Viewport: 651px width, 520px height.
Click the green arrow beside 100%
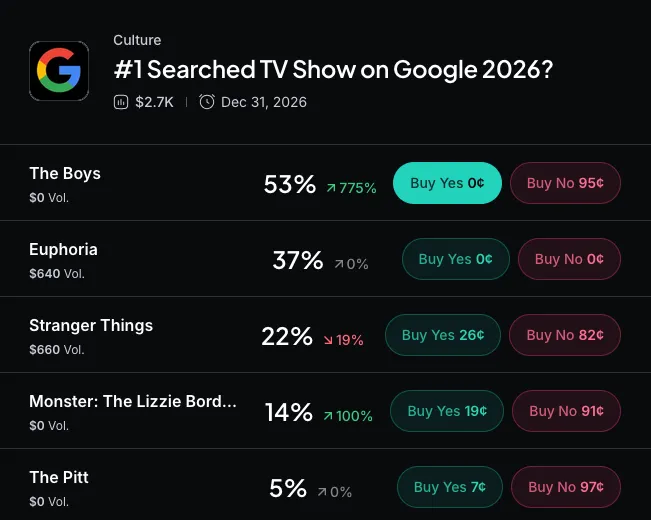(328, 416)
